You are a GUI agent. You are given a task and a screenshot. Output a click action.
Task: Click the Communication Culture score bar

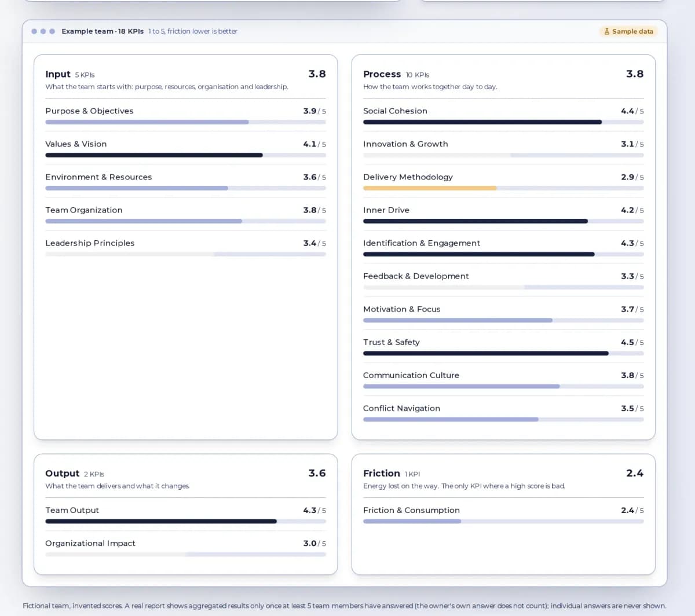(503, 386)
